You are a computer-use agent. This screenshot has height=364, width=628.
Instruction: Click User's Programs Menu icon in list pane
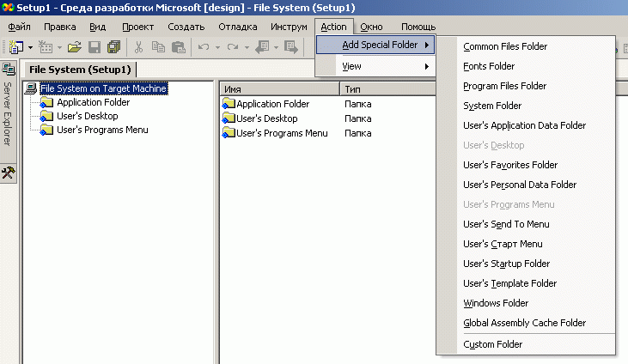point(229,132)
